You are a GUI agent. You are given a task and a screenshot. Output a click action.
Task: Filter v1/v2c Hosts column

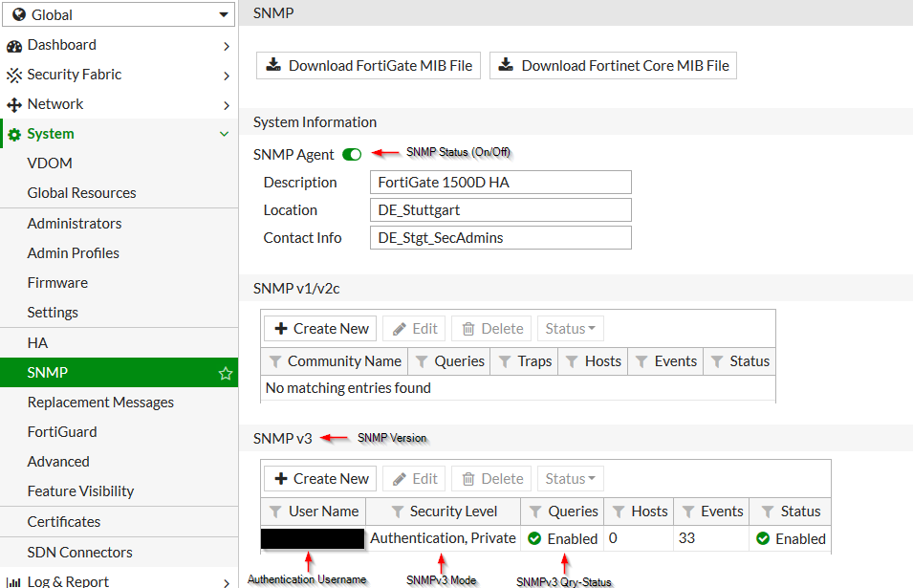(x=573, y=362)
